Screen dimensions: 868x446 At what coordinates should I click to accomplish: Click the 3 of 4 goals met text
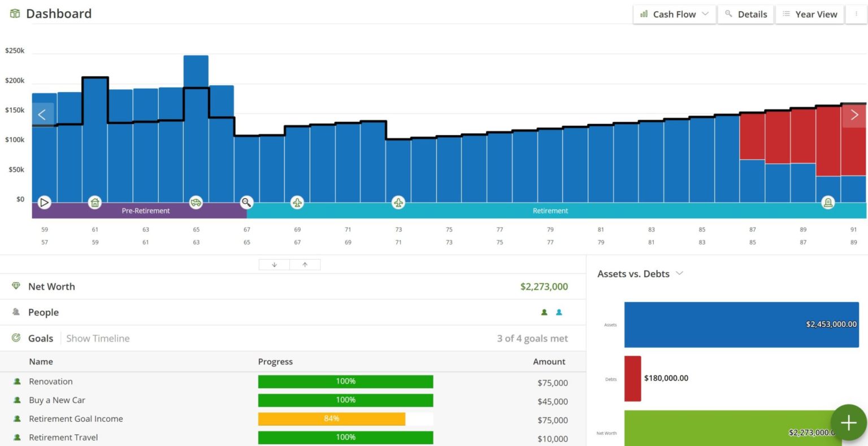point(532,339)
